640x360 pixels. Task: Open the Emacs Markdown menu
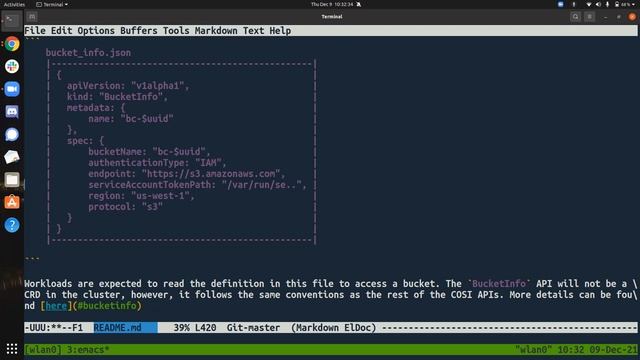click(x=216, y=31)
